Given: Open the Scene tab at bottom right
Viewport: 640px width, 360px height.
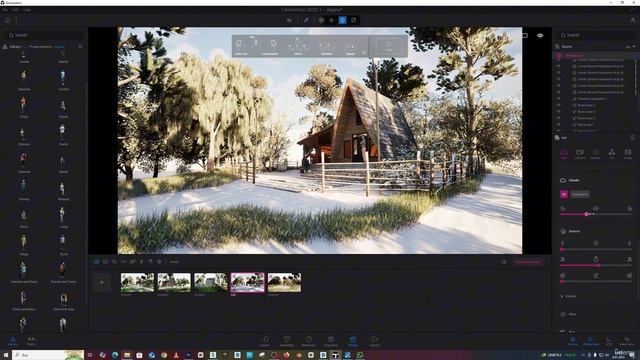Looking at the screenshot, I should click(x=573, y=341).
